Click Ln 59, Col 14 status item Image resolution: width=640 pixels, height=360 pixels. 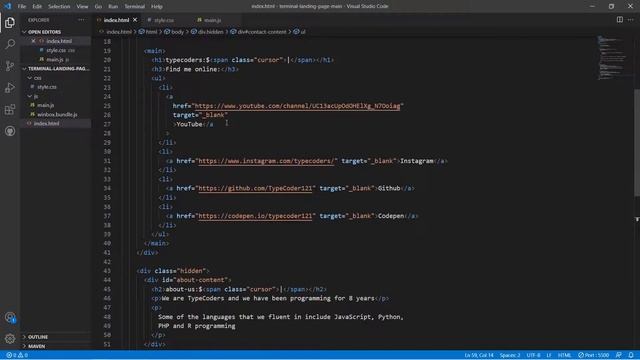pyautogui.click(x=479, y=355)
